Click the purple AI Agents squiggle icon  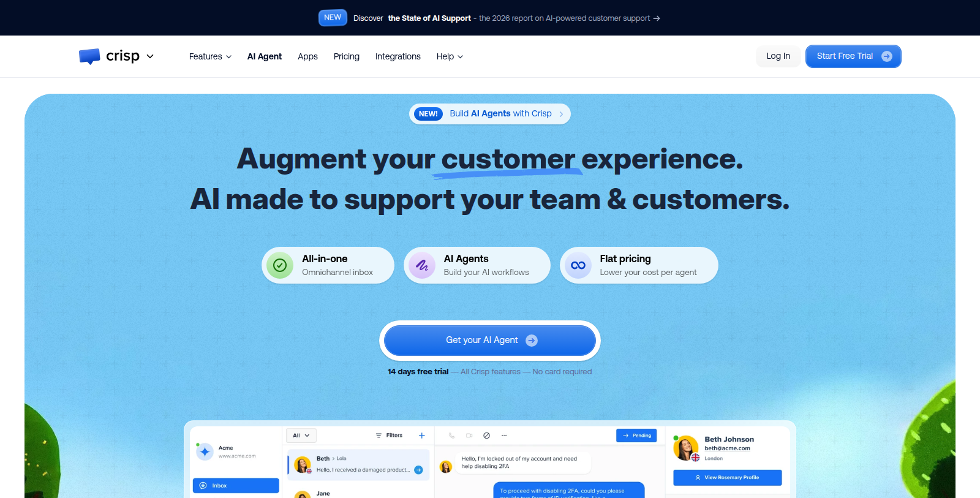click(x=422, y=265)
